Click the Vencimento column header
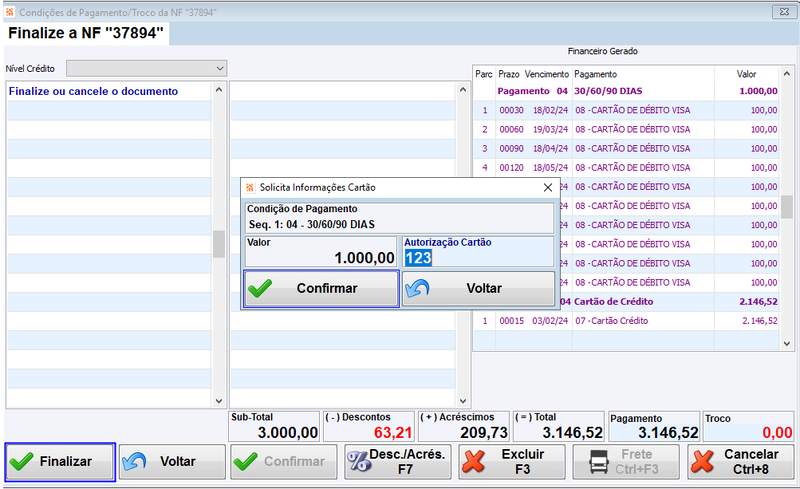The height and width of the screenshot is (489, 800). [x=546, y=74]
